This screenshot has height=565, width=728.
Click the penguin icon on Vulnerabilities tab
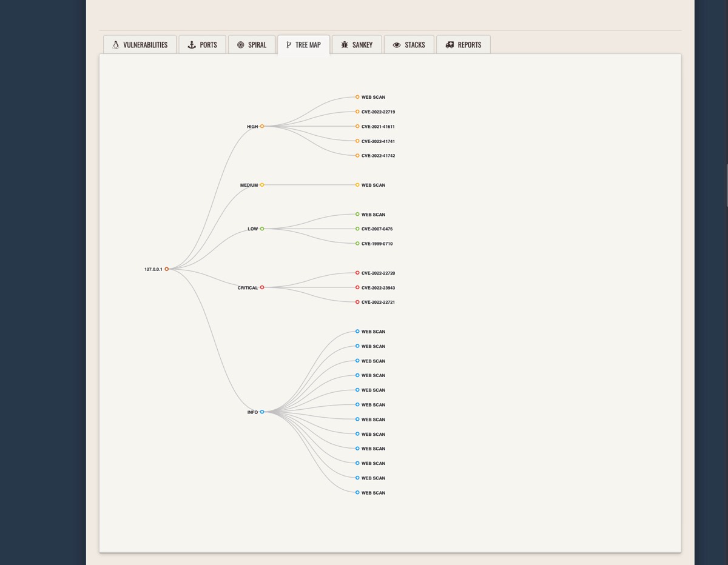116,45
